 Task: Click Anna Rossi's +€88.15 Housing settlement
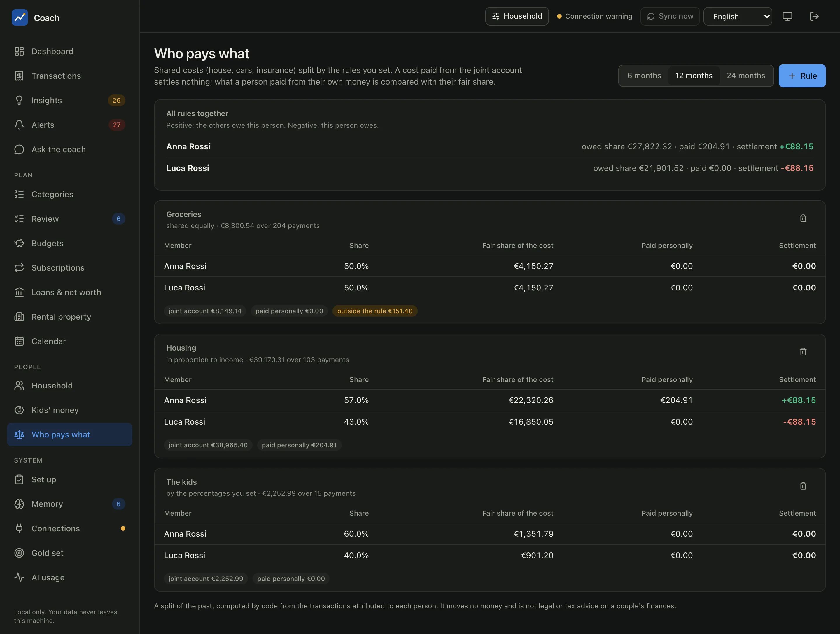[x=799, y=400]
